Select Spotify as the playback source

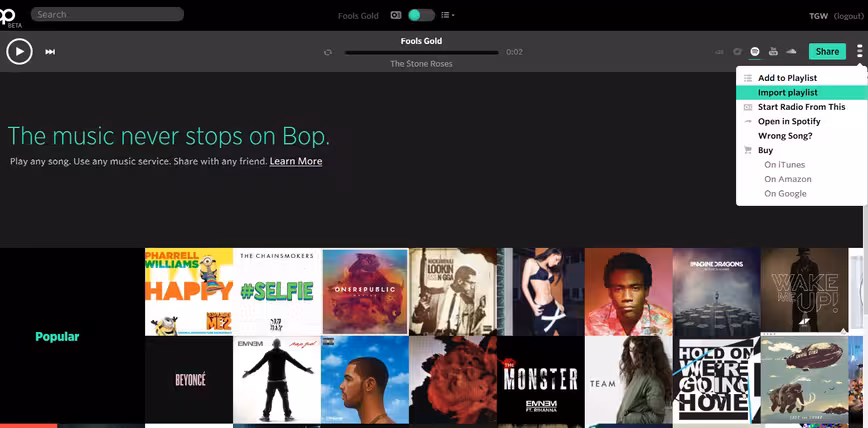tap(755, 51)
